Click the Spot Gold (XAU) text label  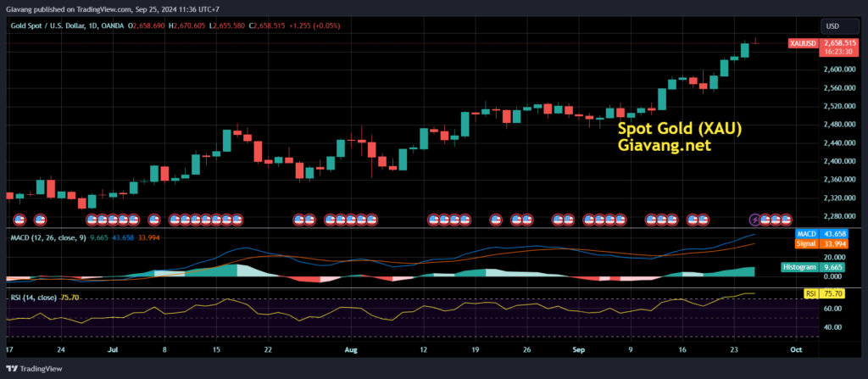coord(680,129)
